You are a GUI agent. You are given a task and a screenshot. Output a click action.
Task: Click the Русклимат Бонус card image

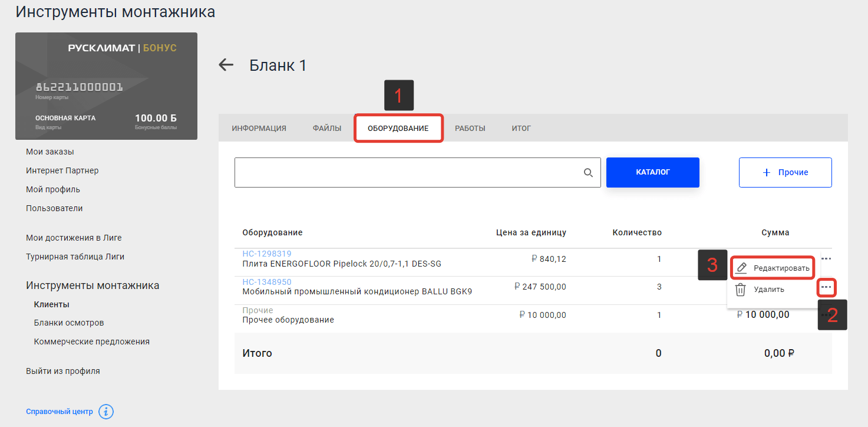[106, 86]
